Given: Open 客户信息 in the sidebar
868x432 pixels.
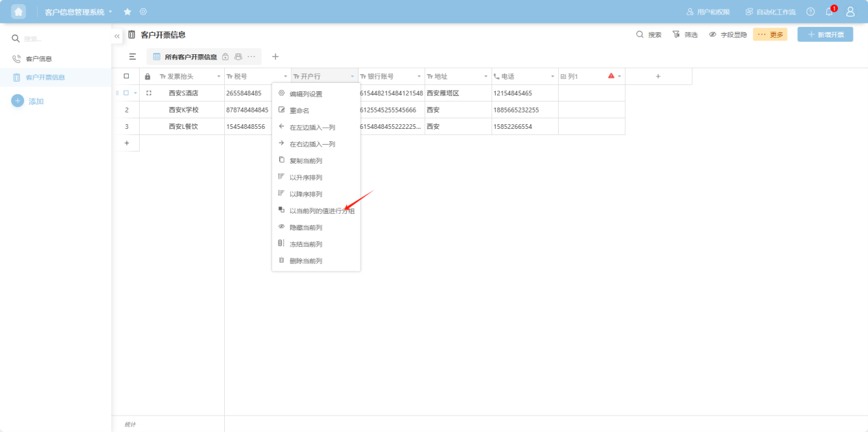Looking at the screenshot, I should point(39,59).
